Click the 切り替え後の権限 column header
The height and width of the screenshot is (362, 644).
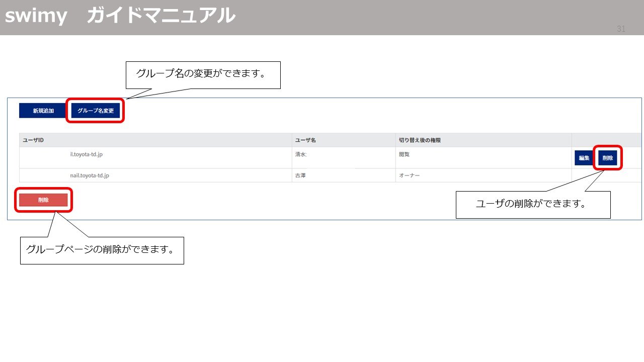coord(421,140)
